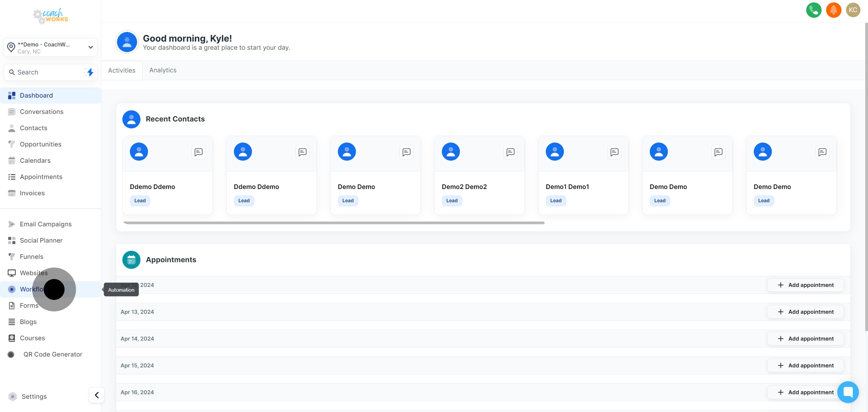
Task: Click the Recent Contacts horizontal scrollbar
Action: click(334, 223)
